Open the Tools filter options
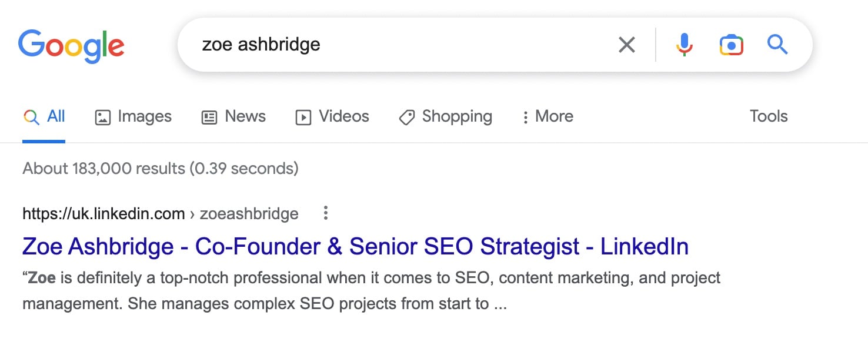 pyautogui.click(x=768, y=116)
